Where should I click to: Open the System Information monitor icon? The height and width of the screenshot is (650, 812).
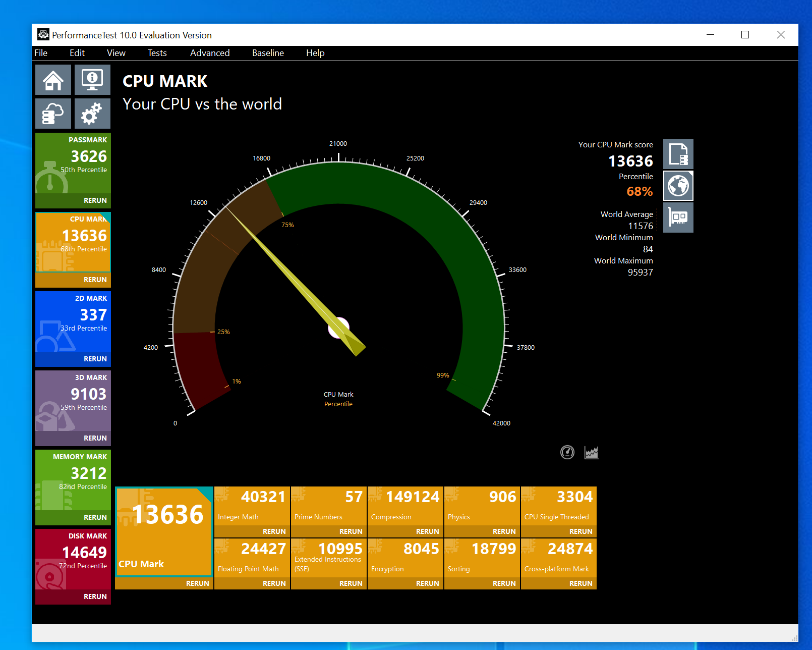tap(92, 80)
